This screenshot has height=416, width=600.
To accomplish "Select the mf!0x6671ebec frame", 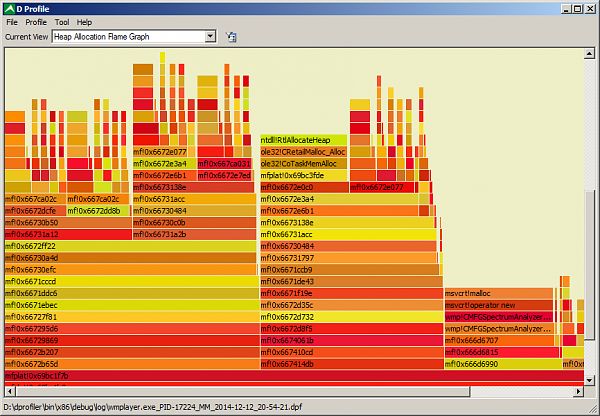I will coord(132,305).
